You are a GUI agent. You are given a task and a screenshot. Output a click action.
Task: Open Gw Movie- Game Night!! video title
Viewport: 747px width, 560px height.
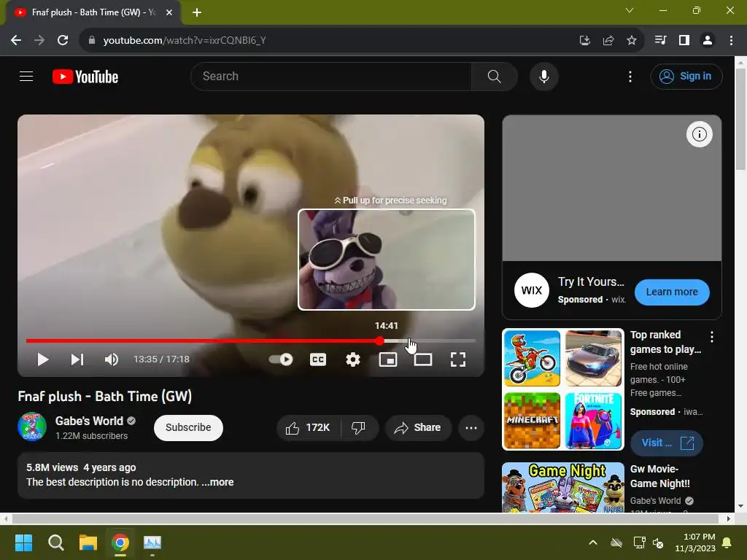(x=659, y=476)
